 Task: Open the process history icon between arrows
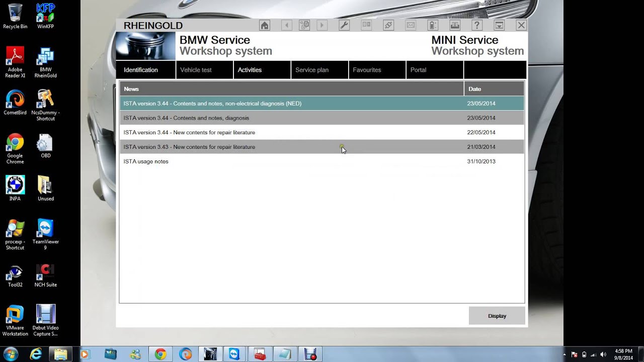pyautogui.click(x=304, y=25)
